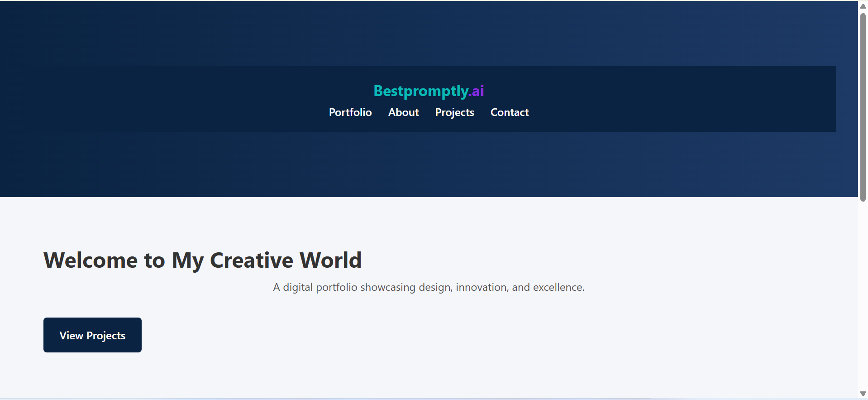The width and height of the screenshot is (868, 400).
Task: Click the scrollbar down arrow
Action: [863, 394]
